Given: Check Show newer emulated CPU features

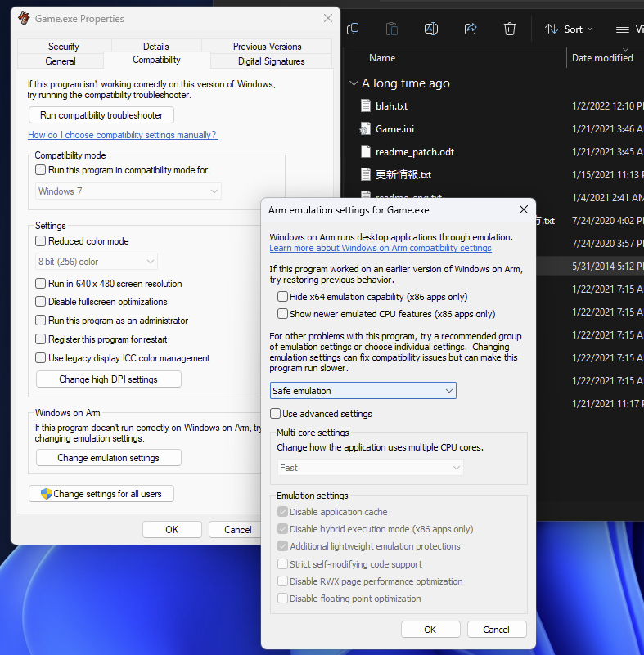Looking at the screenshot, I should (282, 313).
